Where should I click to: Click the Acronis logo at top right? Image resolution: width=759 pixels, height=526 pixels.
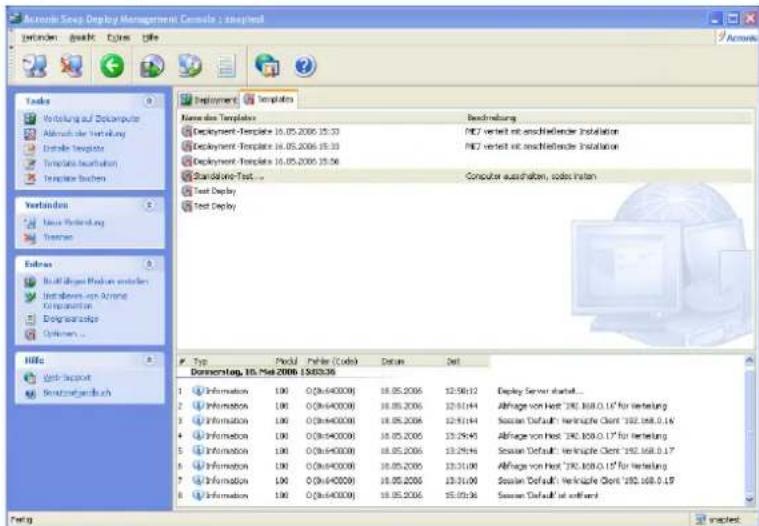click(738, 37)
